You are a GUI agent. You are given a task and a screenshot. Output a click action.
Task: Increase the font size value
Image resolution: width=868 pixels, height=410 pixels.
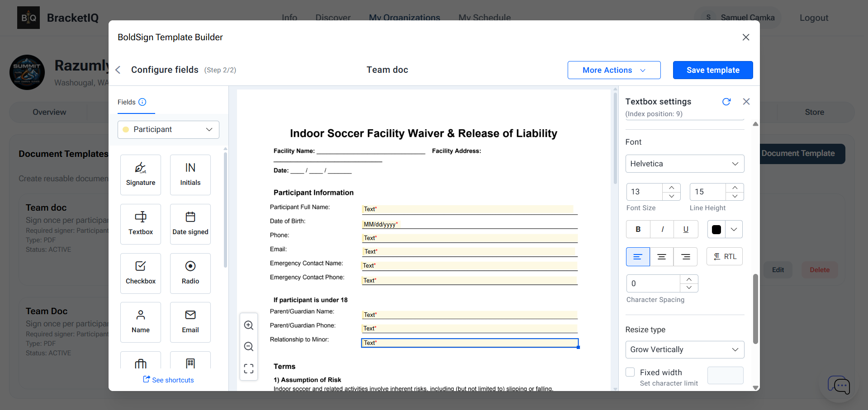tap(672, 188)
